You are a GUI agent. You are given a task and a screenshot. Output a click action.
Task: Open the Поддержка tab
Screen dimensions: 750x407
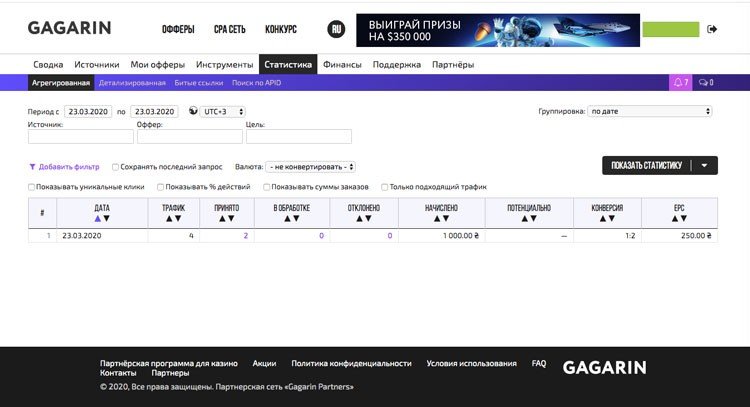(x=397, y=65)
